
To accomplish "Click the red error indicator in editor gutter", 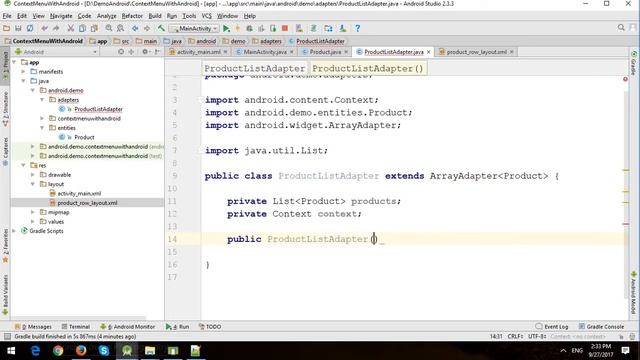I will coord(625,79).
